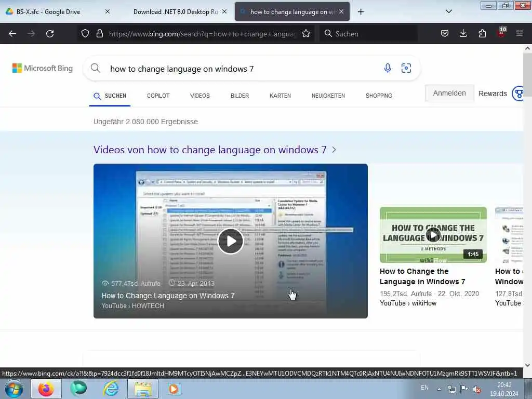Open the Rewards trophy icon
This screenshot has height=399, width=532.
point(518,94)
